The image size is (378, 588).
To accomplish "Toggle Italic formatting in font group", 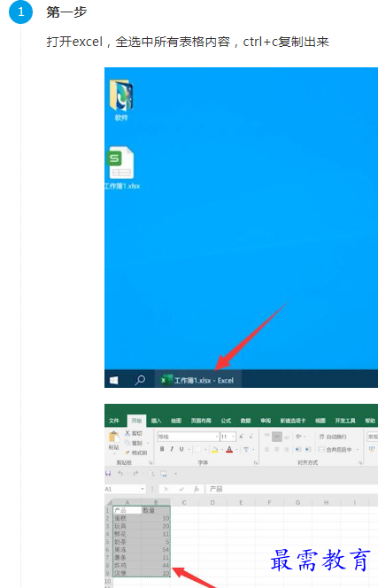I will coord(172,449).
